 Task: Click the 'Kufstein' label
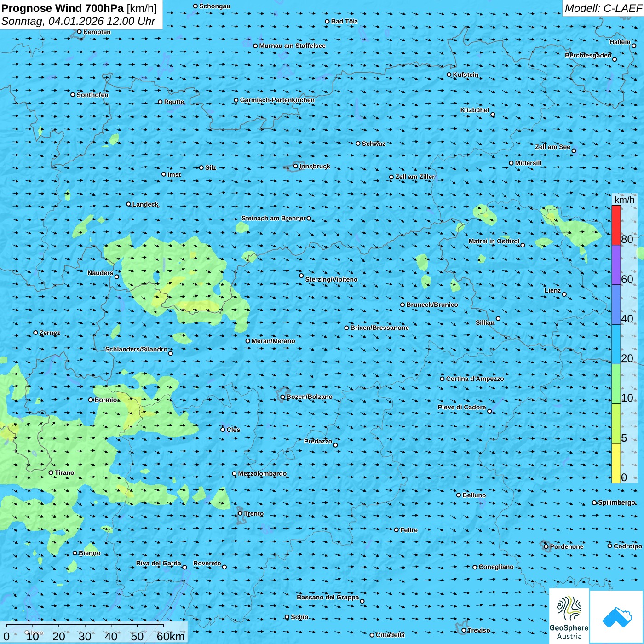point(466,75)
